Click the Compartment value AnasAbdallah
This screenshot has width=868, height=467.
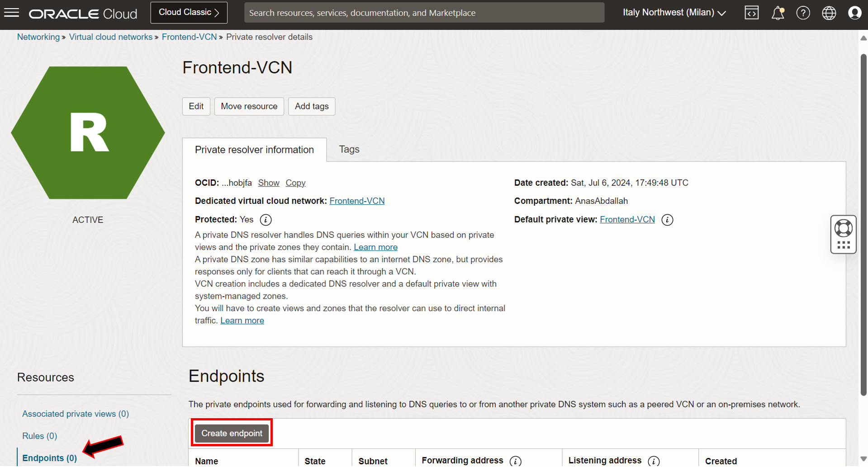coord(602,201)
